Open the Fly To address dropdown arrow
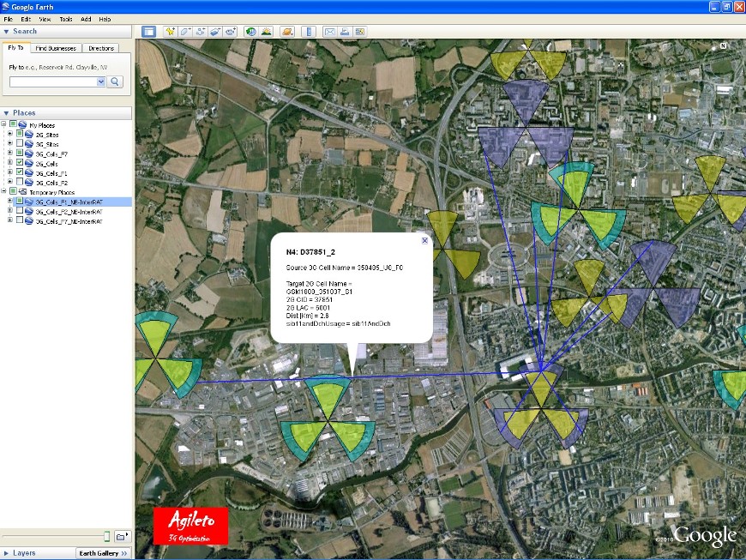 (101, 81)
